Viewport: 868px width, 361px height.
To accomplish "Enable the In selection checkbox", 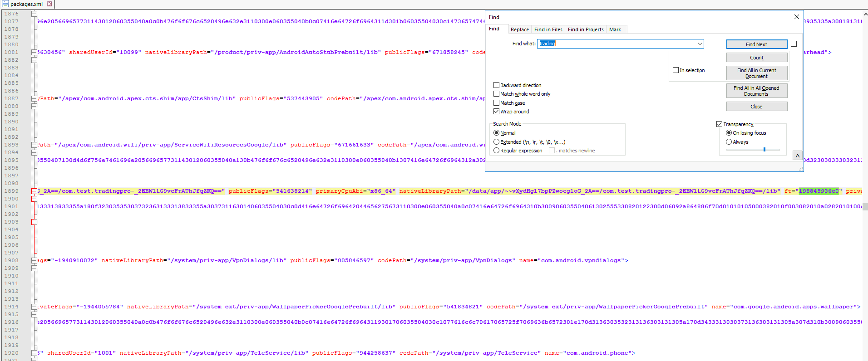I will pos(676,70).
